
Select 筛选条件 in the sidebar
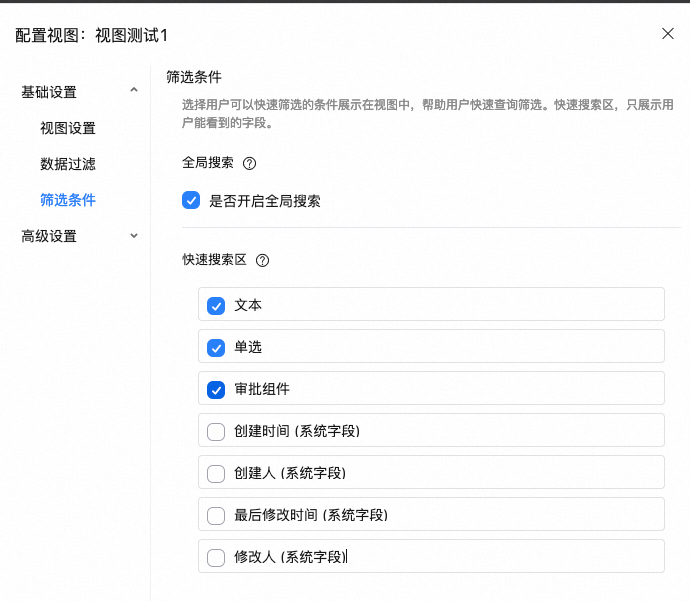pyautogui.click(x=68, y=200)
